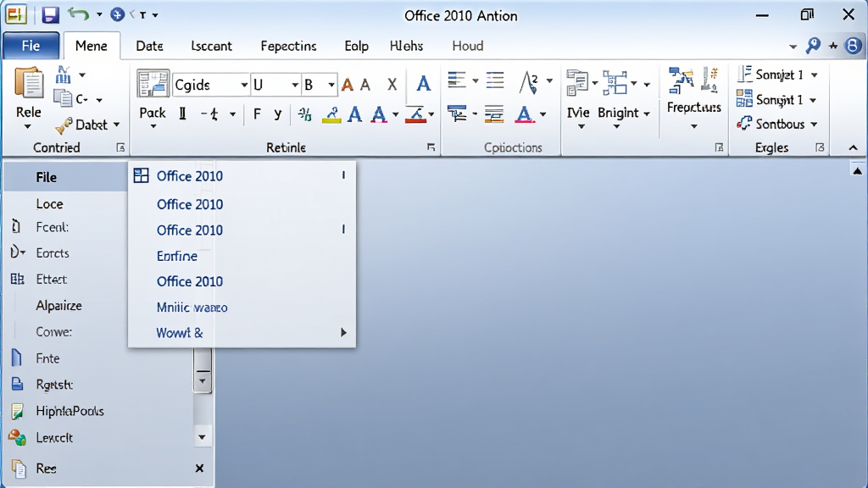Click the document scroll up arrow
Image resolution: width=868 pixels, height=488 pixels.
[x=857, y=171]
